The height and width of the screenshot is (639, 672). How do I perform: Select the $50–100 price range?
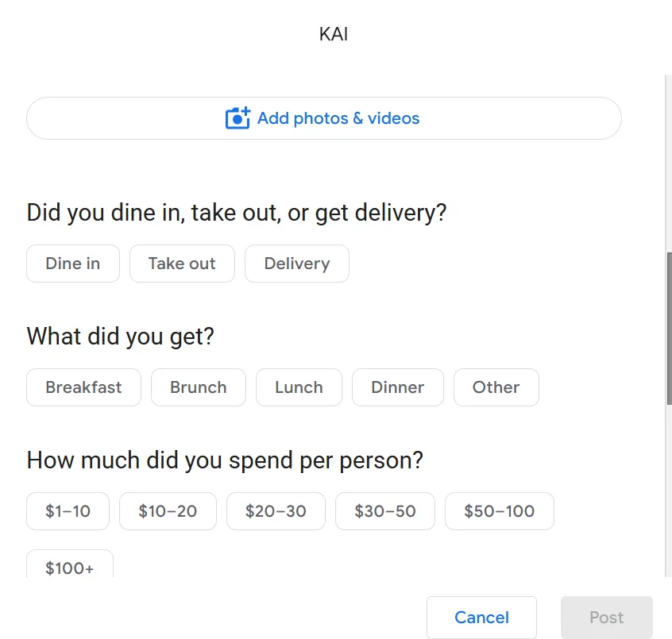(x=499, y=511)
